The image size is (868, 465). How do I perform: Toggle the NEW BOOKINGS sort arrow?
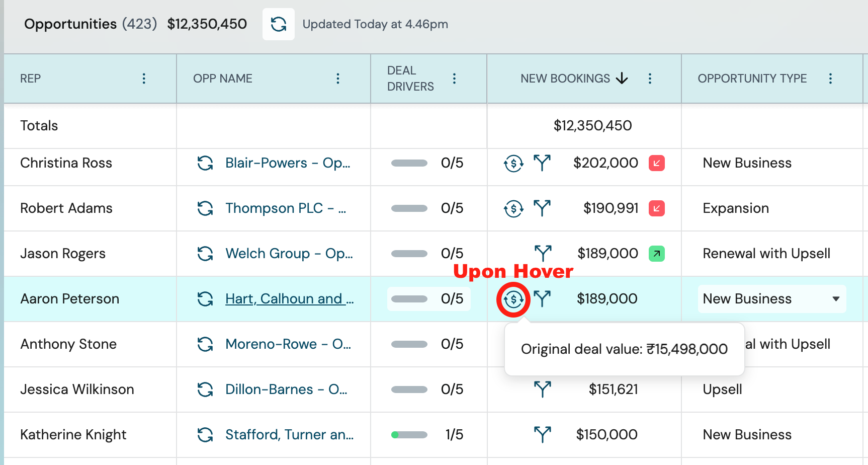tap(622, 79)
